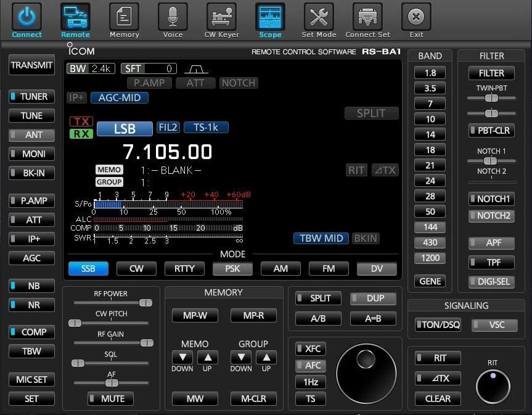Screen dimensions: 532x415
Task: Click the TRANSMIT button
Action: click(31, 65)
